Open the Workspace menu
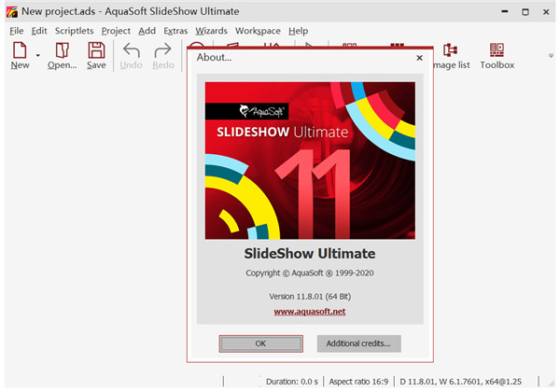Screen dimensions: 560x392 click(258, 31)
